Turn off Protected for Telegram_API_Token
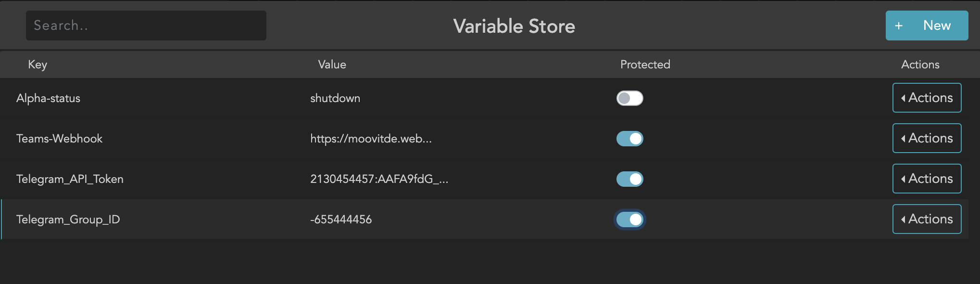Image resolution: width=980 pixels, height=284 pixels. click(x=629, y=179)
